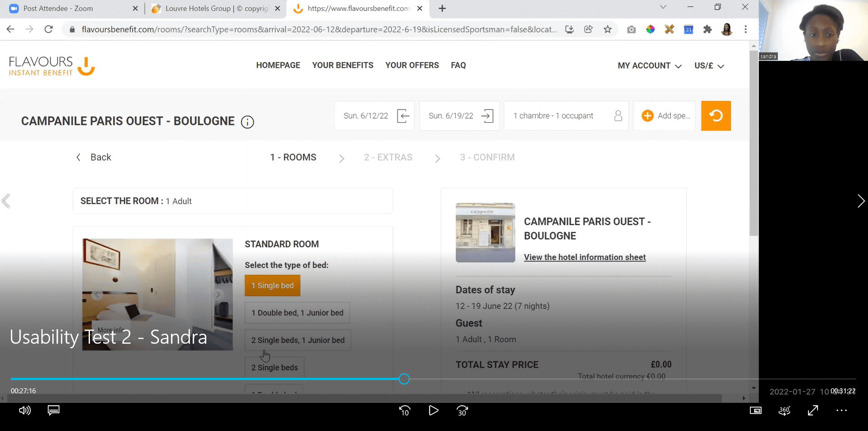The image size is (868, 431).
Task: Click the horizontal scrollbar at page bottom
Action: pos(364,398)
